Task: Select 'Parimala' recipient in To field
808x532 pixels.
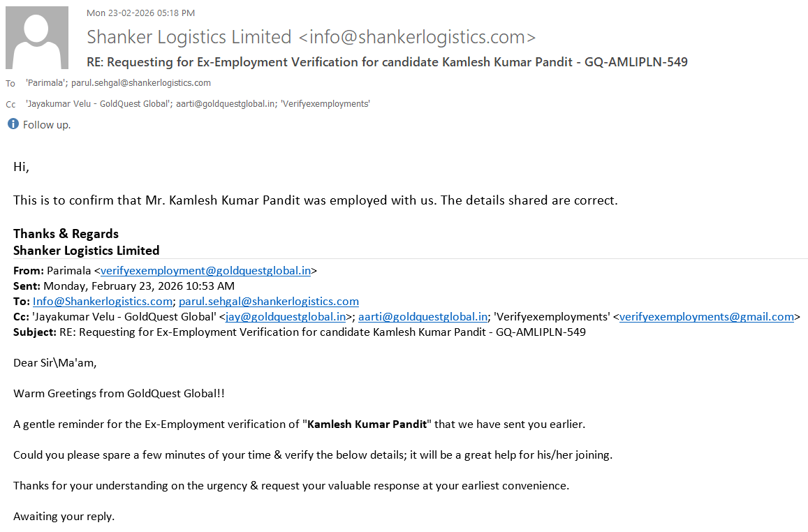Action: coord(46,83)
